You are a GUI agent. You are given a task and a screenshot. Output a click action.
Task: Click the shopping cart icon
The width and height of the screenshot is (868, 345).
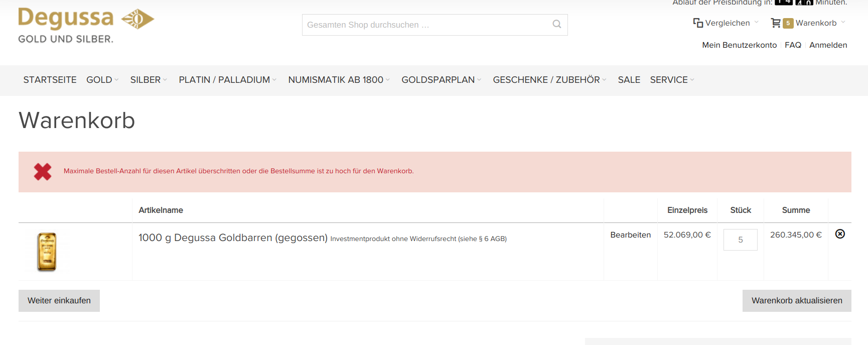click(775, 23)
